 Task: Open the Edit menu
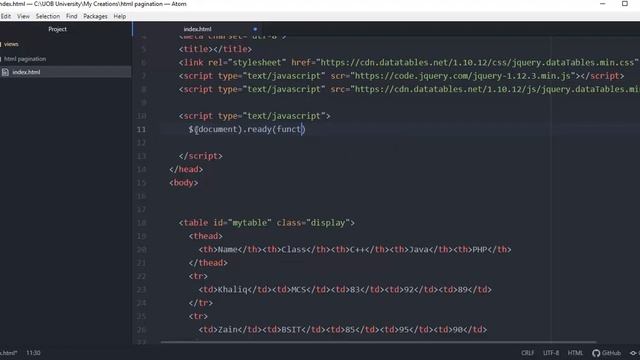tap(6, 16)
